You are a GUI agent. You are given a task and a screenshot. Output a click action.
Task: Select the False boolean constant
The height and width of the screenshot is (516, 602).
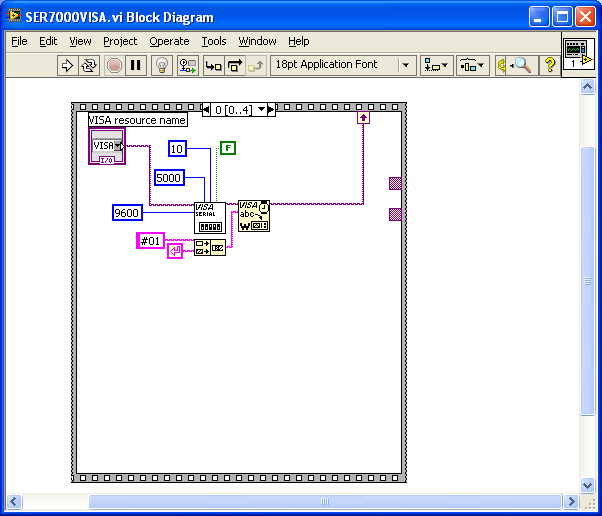(228, 148)
